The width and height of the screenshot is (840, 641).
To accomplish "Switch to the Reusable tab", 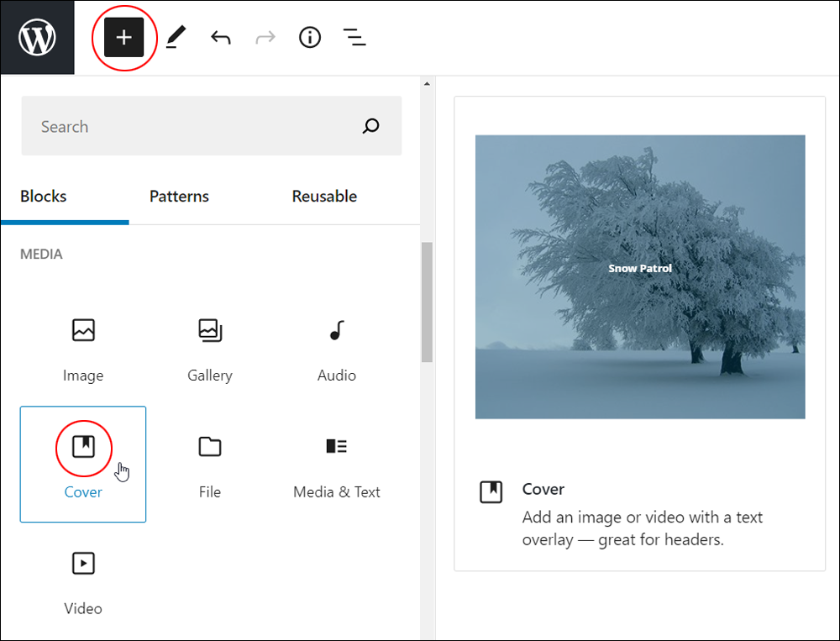I will tap(324, 196).
